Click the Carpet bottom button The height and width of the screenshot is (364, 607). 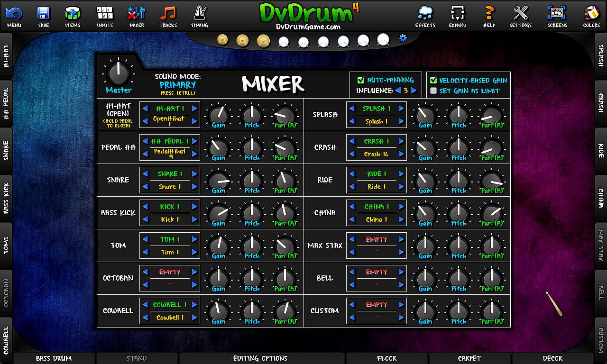(x=469, y=358)
